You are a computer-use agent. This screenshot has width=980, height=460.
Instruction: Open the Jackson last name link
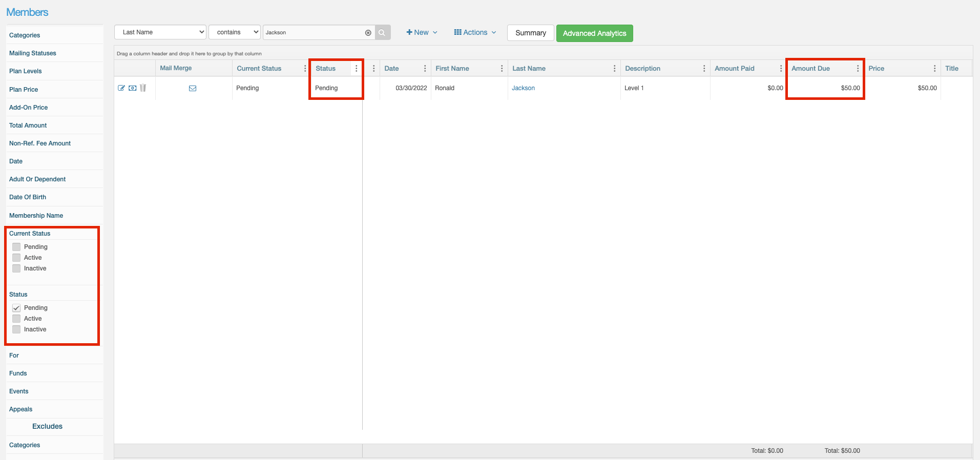point(523,88)
